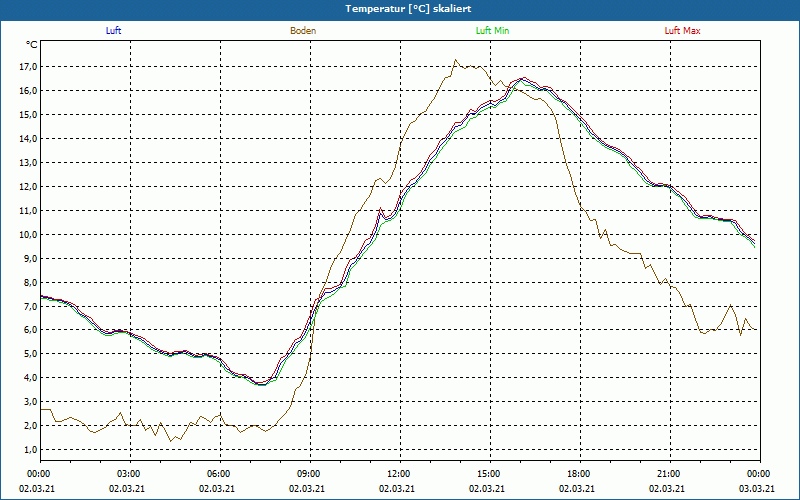
Task: Click the 'Luft' legend label
Action: click(113, 31)
